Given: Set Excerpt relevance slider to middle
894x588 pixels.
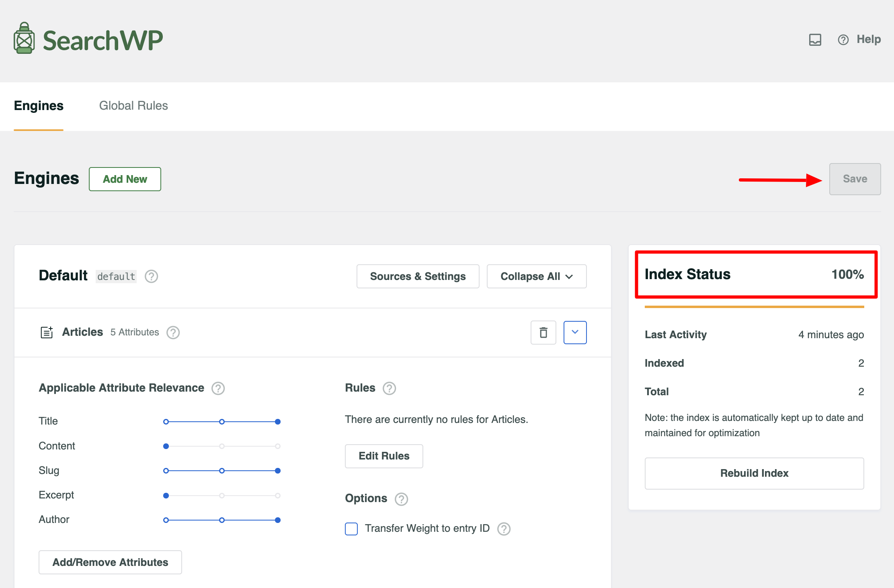Looking at the screenshot, I should point(222,496).
